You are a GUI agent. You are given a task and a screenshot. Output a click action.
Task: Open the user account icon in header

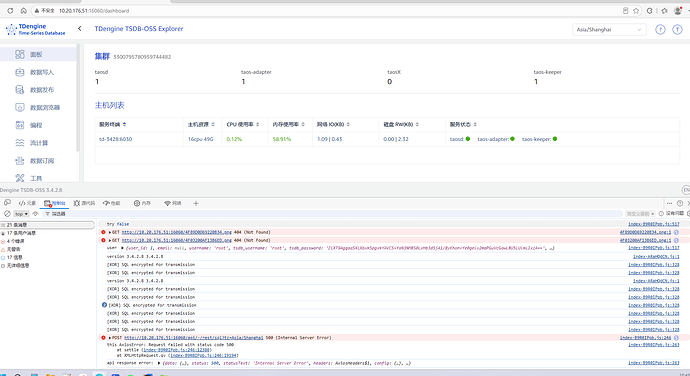677,29
